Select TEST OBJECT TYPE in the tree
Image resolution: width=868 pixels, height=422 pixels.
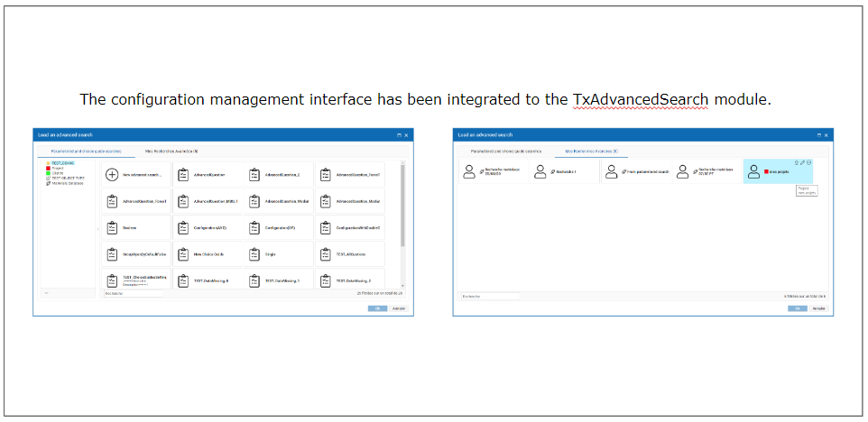(x=65, y=179)
